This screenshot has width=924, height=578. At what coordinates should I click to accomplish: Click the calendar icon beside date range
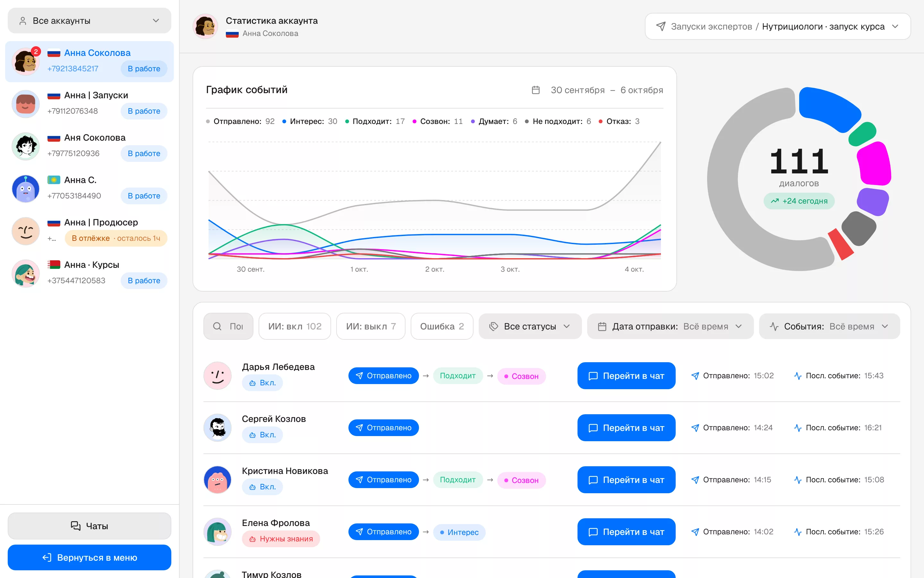pyautogui.click(x=535, y=90)
